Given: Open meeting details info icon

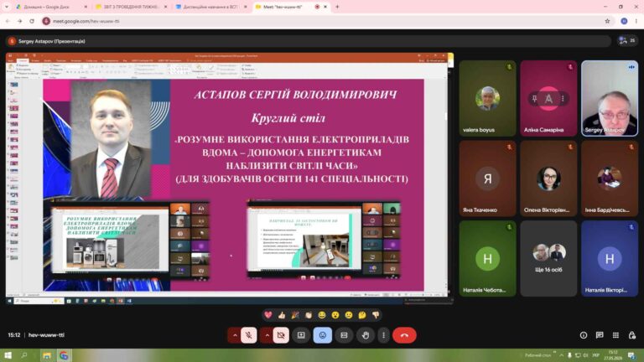Looking at the screenshot, I should pyautogui.click(x=584, y=335).
